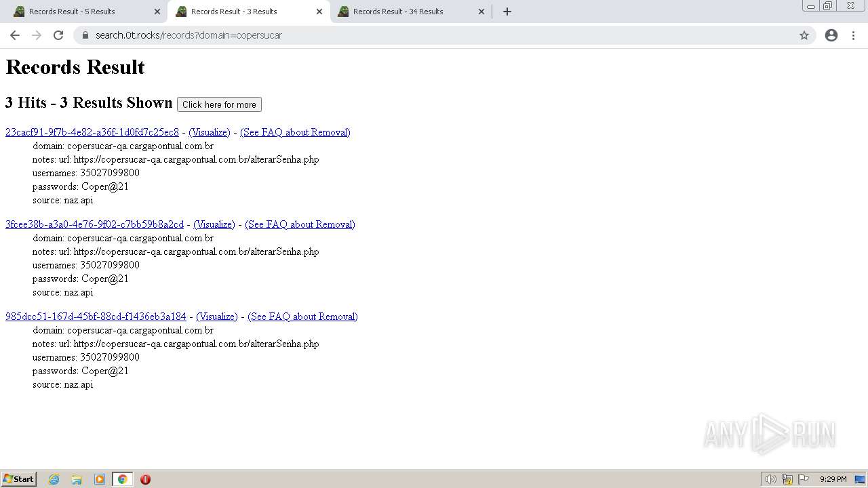
Task: Open record 985dcc51-167d-45bf-88cd-f1436eb3a184
Action: [x=96, y=317]
